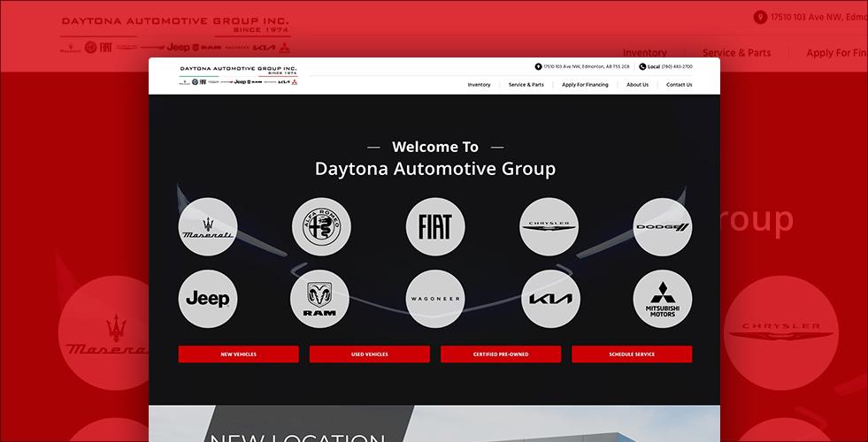Select the Wagoneer brand circle
The image size is (868, 442).
point(435,299)
